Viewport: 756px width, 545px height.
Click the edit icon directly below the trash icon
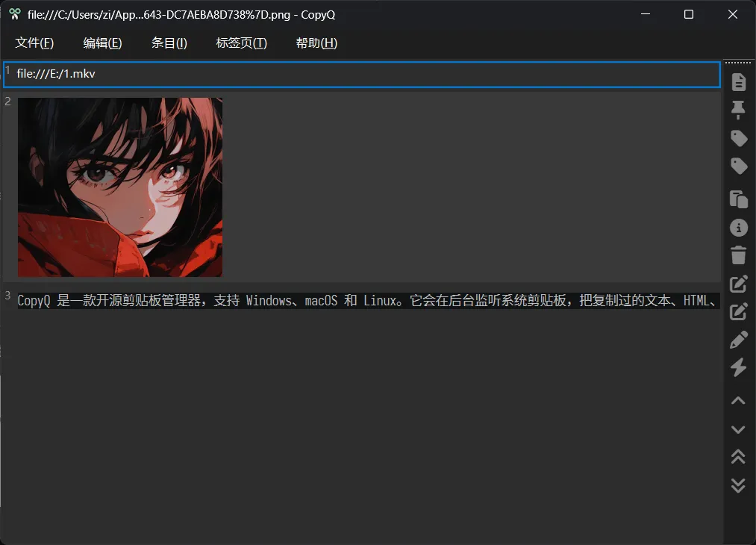738,284
